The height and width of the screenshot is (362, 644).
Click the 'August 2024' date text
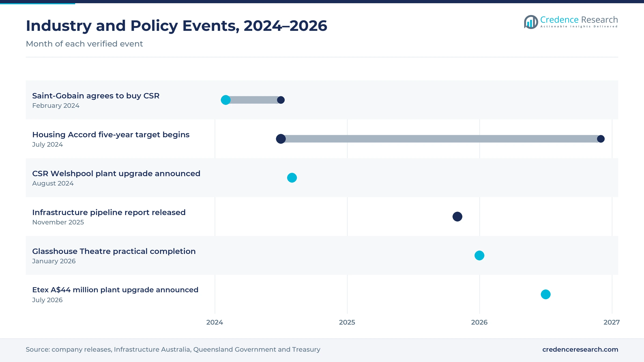click(x=53, y=183)
